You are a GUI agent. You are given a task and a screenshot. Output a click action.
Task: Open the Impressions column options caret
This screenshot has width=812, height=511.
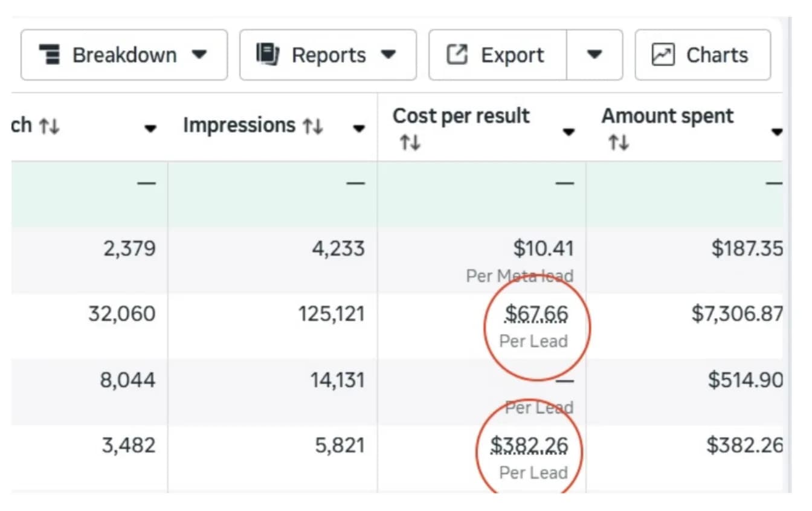point(359,129)
